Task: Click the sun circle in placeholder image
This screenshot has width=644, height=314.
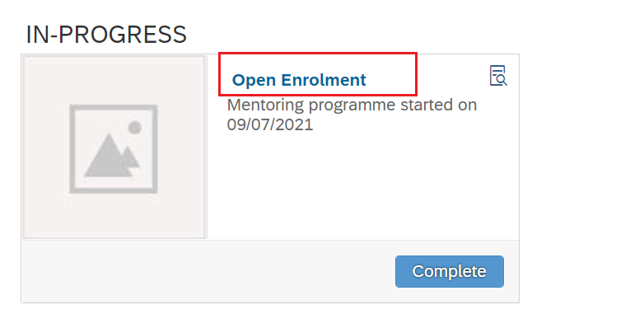Action: click(135, 128)
